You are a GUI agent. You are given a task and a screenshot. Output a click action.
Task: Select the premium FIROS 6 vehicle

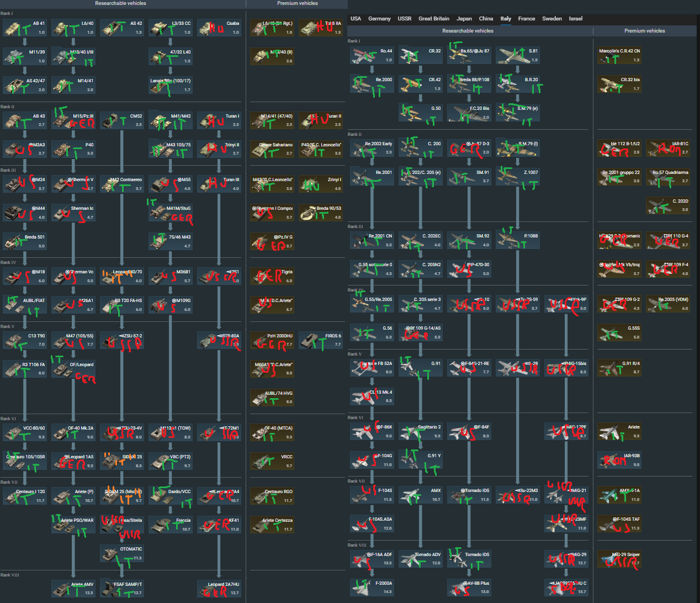point(321,340)
